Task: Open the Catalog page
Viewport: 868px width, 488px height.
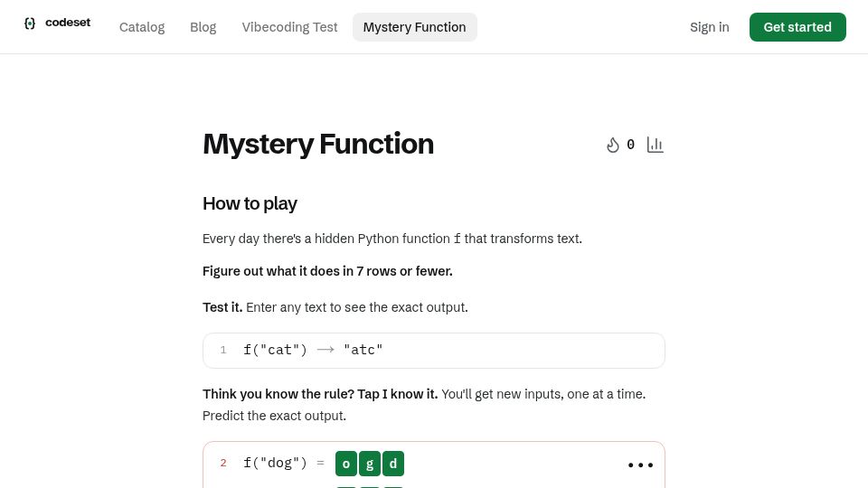Action: [x=142, y=27]
